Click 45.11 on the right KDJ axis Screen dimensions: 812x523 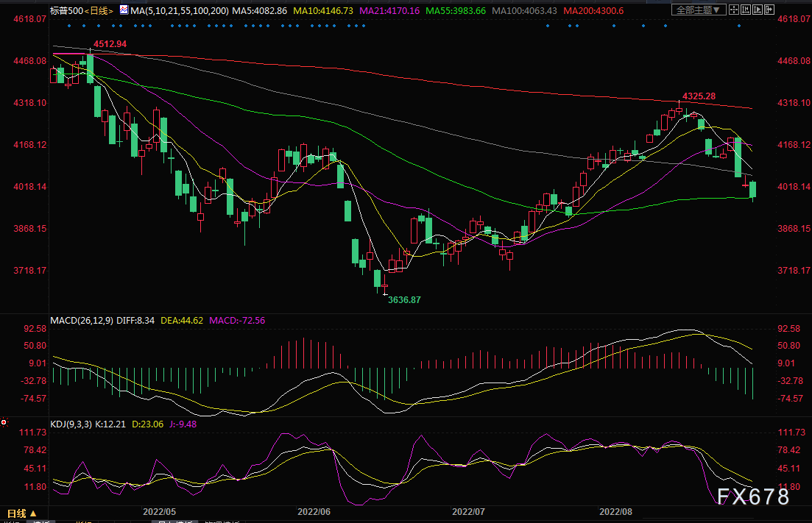pos(788,469)
